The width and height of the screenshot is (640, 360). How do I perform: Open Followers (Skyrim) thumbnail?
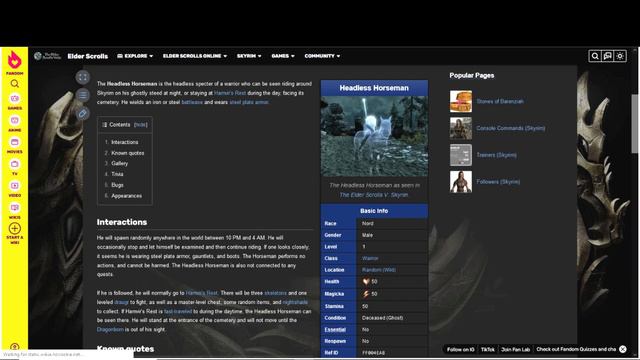point(461,182)
